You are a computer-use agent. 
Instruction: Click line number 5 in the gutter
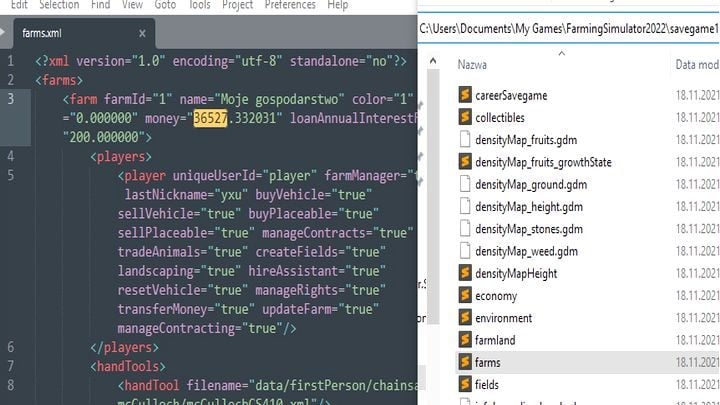10,176
